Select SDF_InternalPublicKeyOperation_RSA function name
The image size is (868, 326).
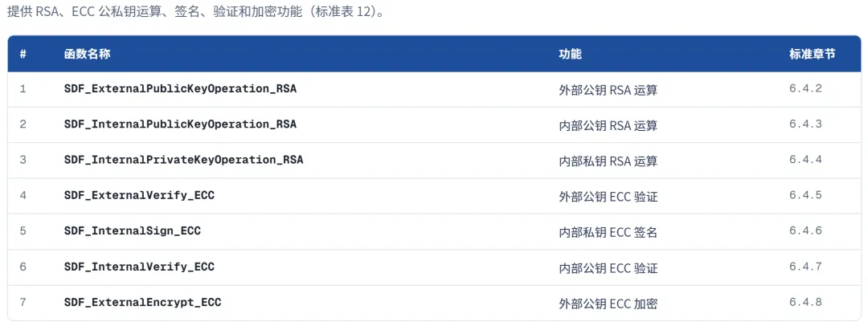point(181,124)
